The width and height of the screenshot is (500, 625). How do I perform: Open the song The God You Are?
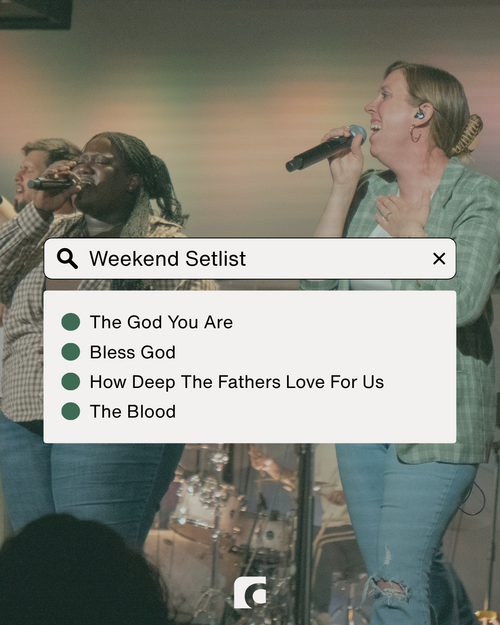tap(161, 322)
